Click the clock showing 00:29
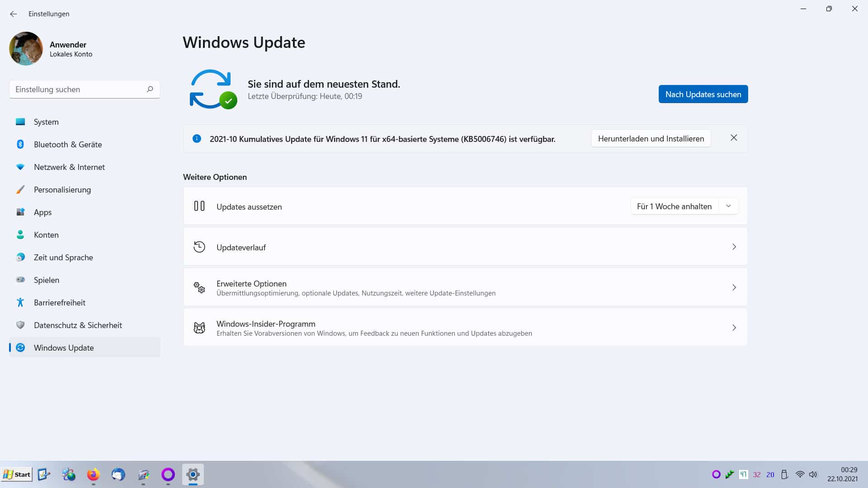 (x=849, y=470)
